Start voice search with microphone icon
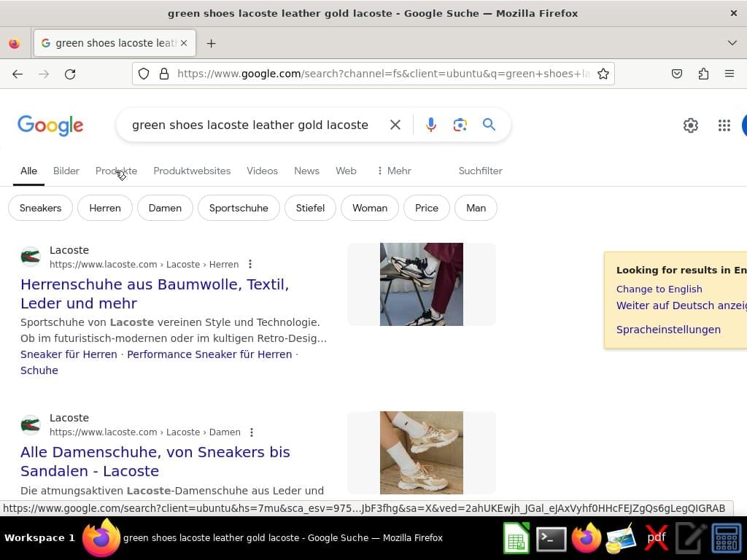The image size is (747, 560). (x=430, y=125)
